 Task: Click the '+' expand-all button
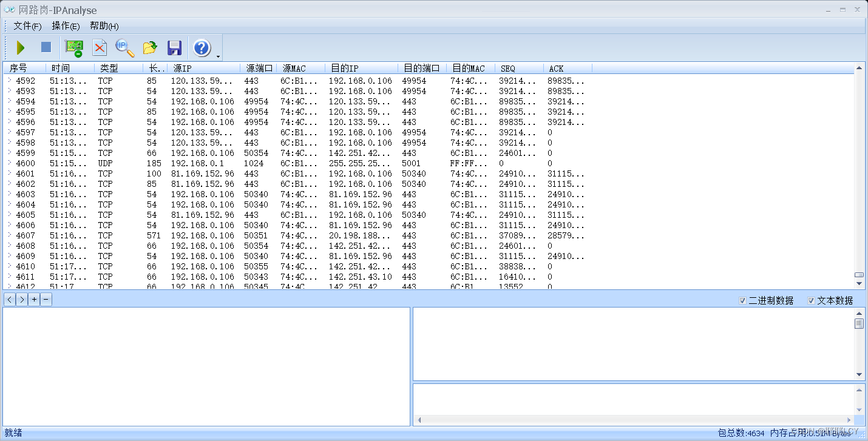point(34,300)
